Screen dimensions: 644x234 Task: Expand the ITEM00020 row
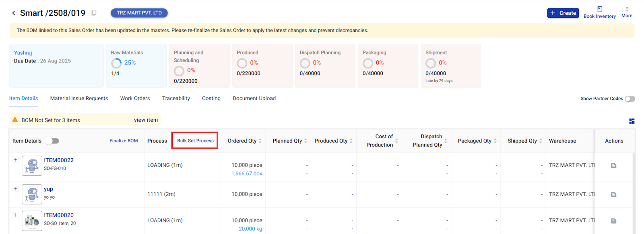pyautogui.click(x=16, y=215)
